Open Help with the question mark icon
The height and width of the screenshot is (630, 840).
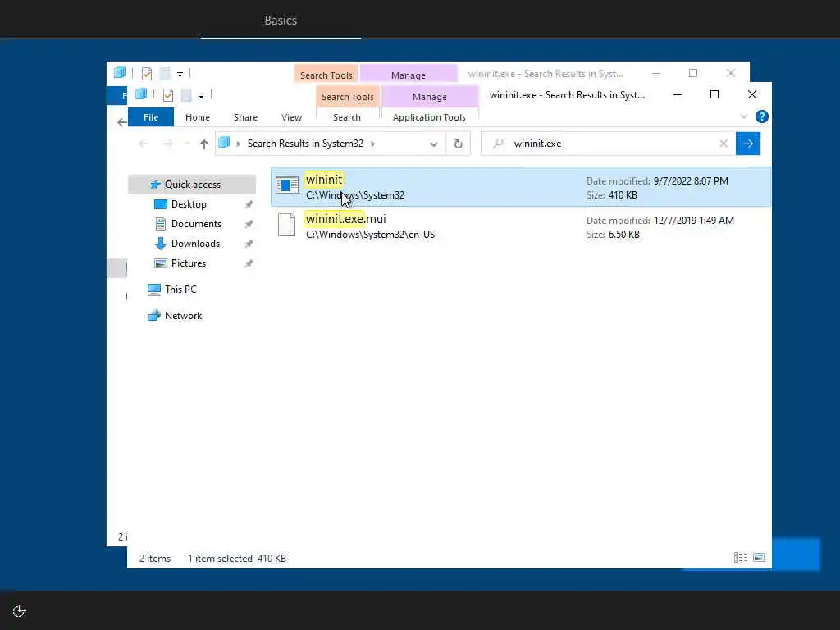(x=761, y=116)
